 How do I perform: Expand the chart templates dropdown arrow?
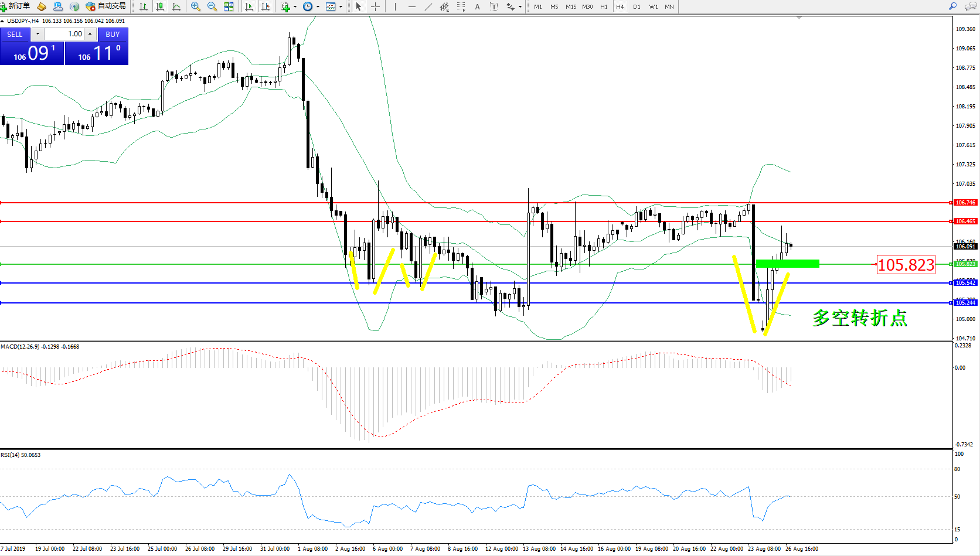point(341,7)
